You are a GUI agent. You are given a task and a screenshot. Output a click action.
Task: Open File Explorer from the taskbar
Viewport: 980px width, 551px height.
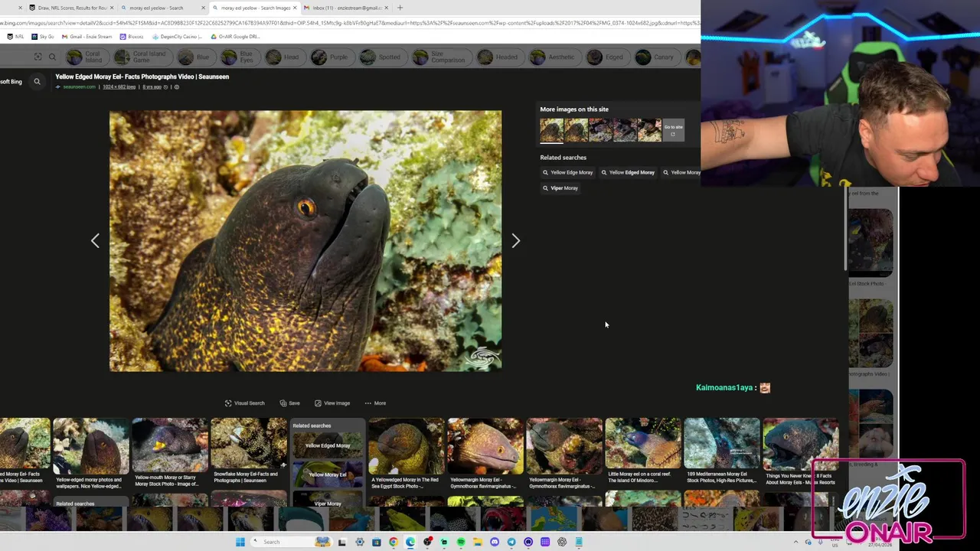point(478,542)
